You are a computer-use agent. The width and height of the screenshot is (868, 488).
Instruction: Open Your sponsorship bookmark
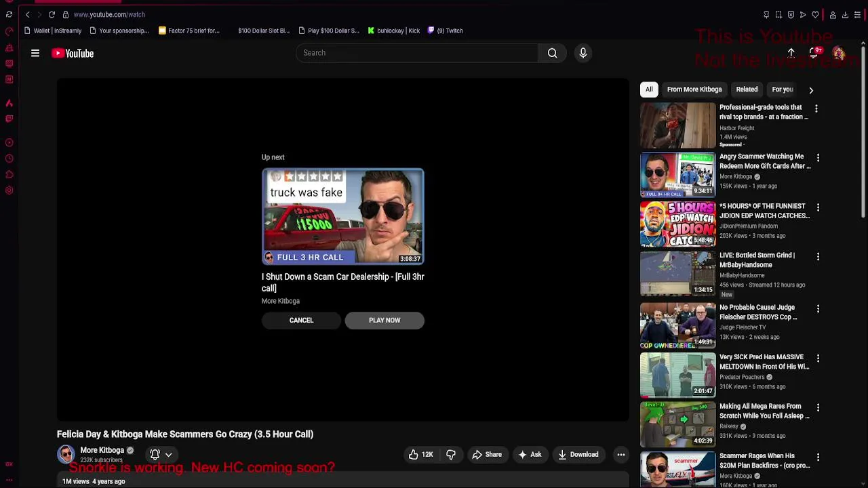coord(119,30)
